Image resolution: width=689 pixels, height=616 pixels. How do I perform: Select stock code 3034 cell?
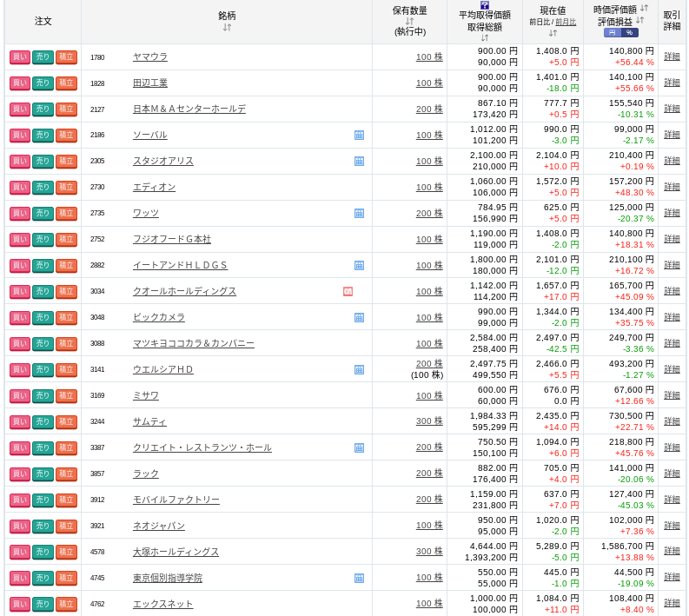pyautogui.click(x=97, y=291)
